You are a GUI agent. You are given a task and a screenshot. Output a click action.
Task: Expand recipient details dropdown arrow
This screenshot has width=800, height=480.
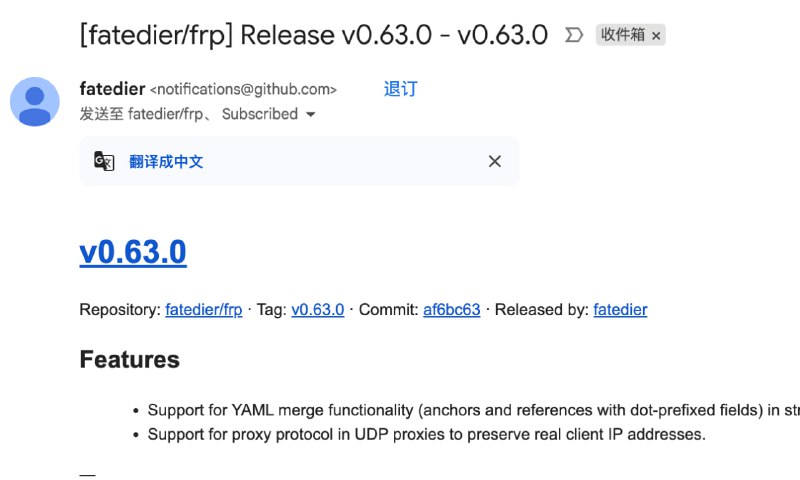(x=311, y=115)
